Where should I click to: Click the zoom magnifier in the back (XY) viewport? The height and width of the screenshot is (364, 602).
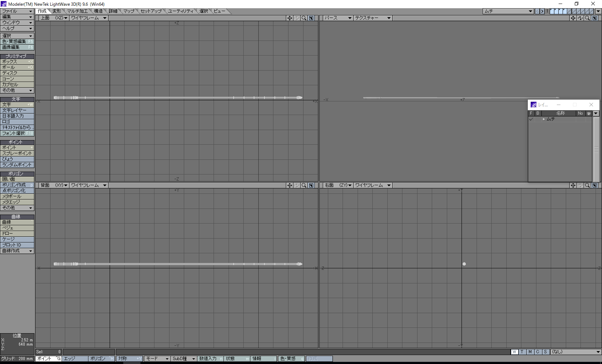(x=304, y=186)
